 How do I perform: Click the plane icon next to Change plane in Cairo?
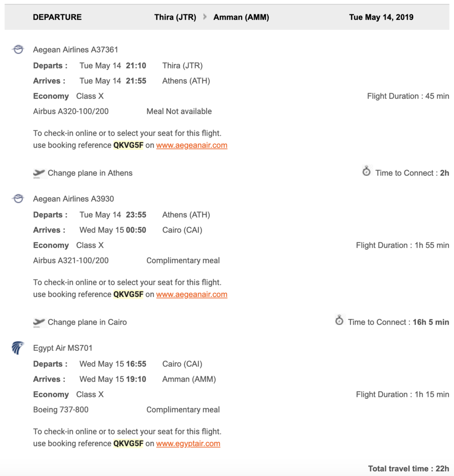[x=39, y=322]
